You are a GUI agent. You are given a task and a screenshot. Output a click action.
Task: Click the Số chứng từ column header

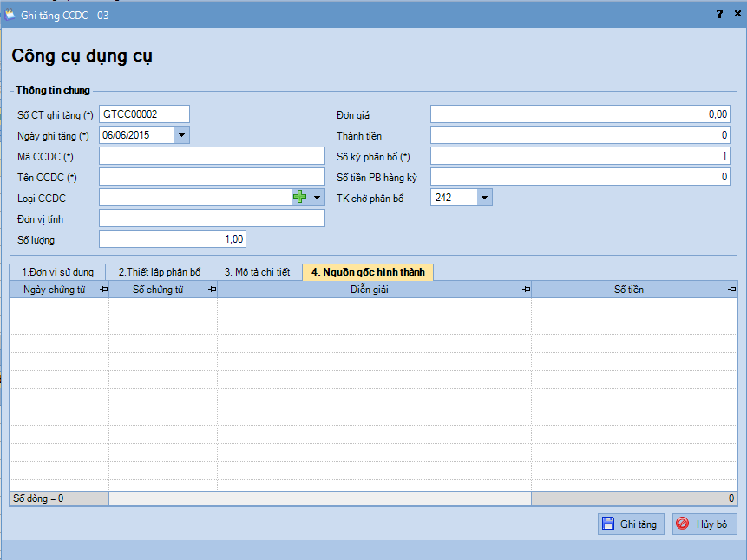click(163, 290)
